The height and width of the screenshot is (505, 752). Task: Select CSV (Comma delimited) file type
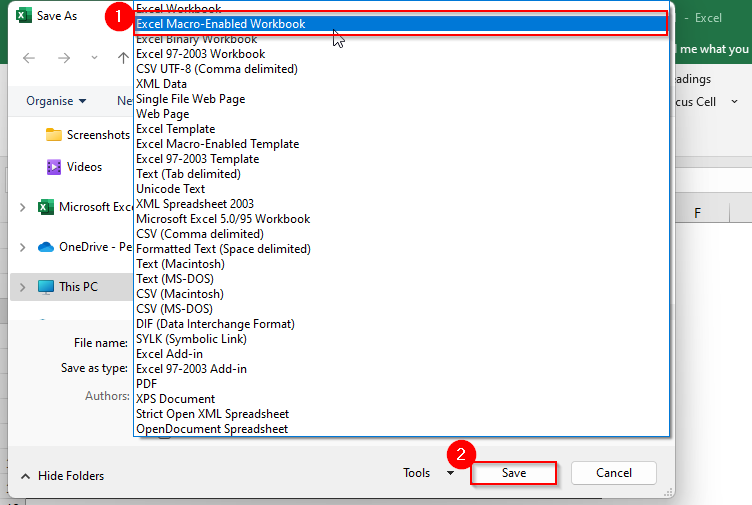(401, 234)
